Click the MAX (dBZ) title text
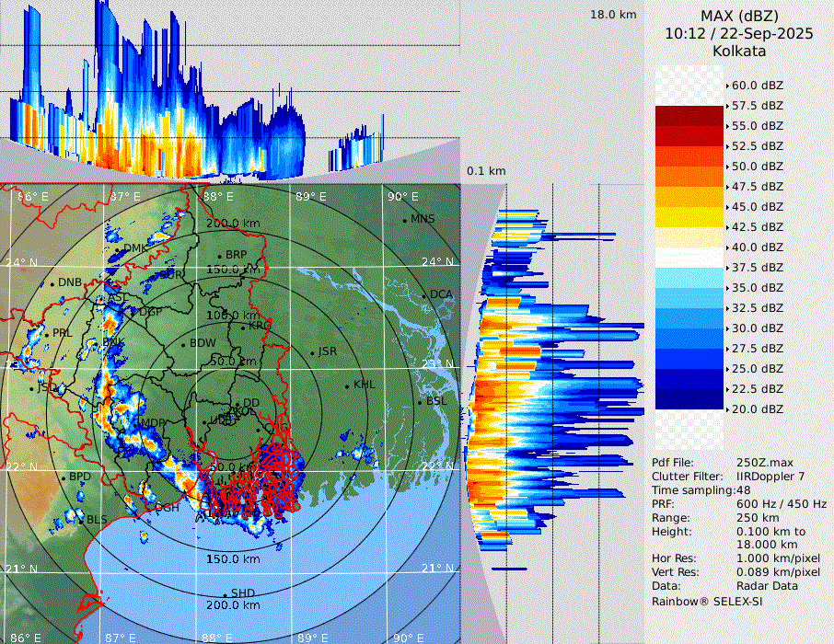Image resolution: width=834 pixels, height=644 pixels. (x=739, y=16)
